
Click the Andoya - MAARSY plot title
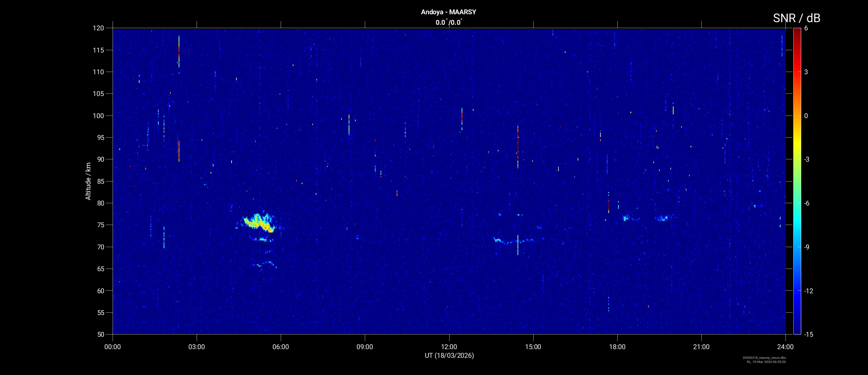pos(448,12)
